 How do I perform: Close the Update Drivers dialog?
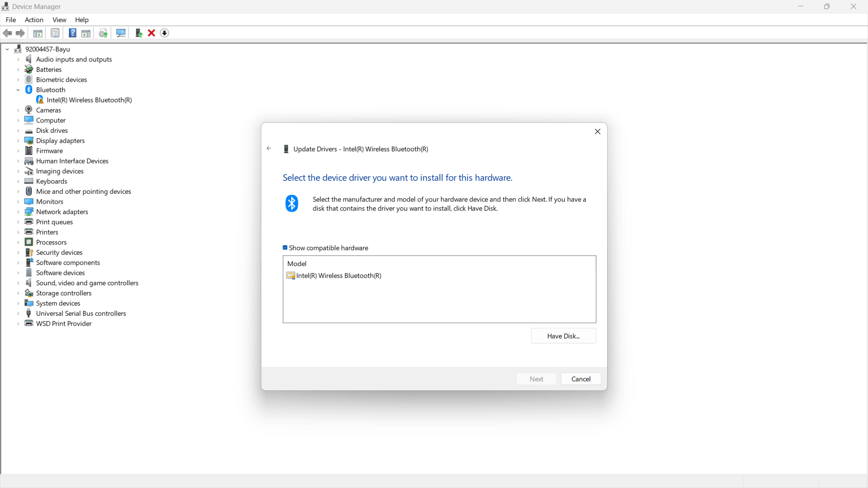tap(598, 131)
